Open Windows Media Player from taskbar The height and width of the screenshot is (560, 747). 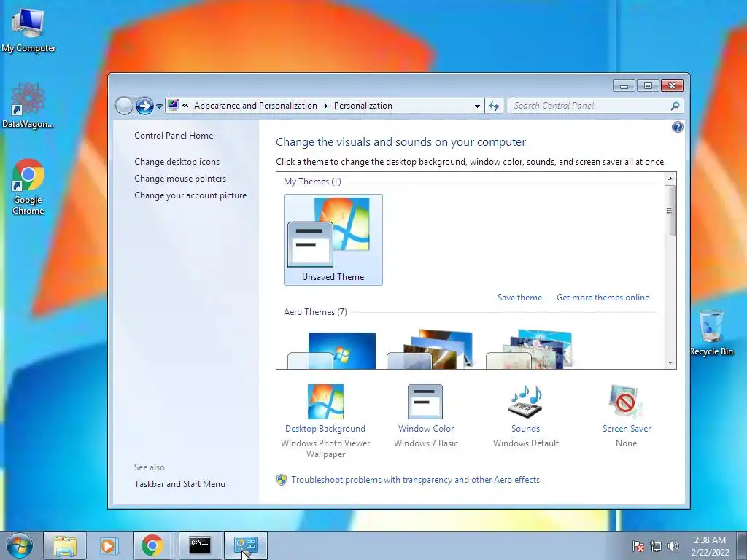pyautogui.click(x=108, y=545)
